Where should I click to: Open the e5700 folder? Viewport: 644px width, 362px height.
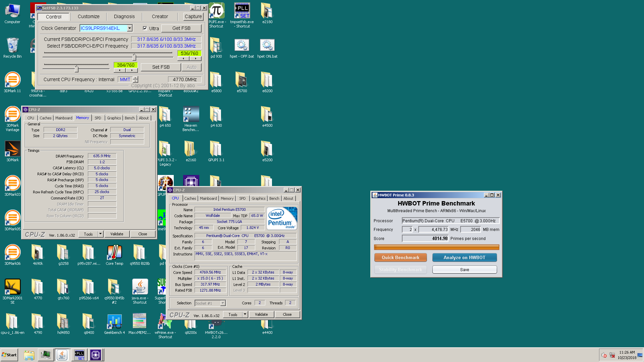(x=242, y=82)
